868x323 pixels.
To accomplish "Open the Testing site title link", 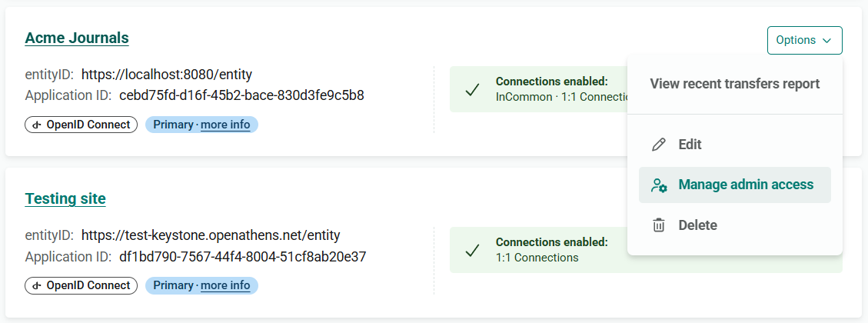I will (65, 198).
